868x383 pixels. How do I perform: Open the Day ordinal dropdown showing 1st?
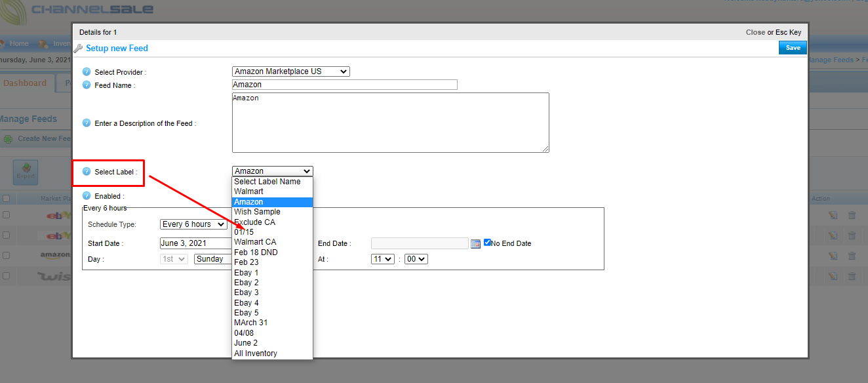click(174, 259)
